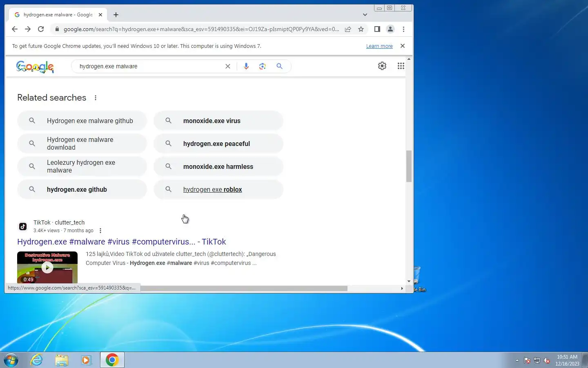Expand the tab search chevron
The image size is (588, 368).
[x=365, y=15]
